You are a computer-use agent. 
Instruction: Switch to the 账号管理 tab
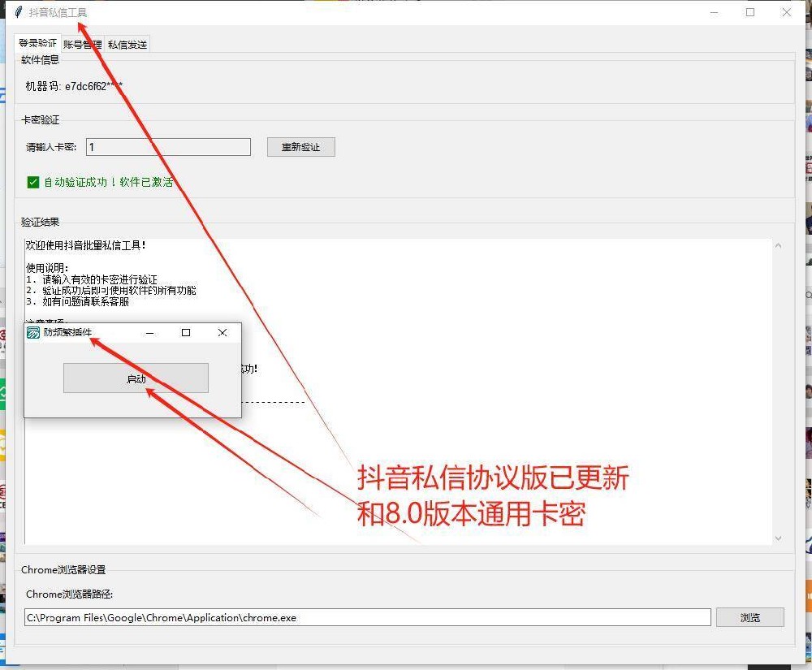(x=82, y=44)
